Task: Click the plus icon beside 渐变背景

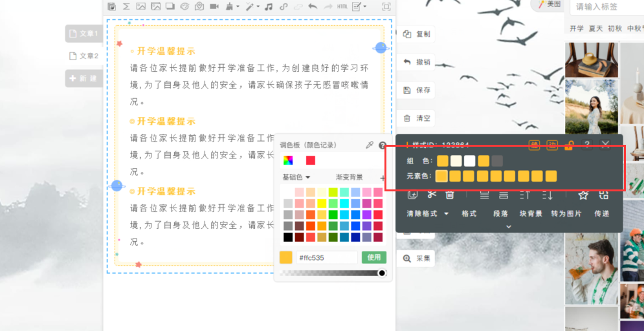Action: (383, 178)
